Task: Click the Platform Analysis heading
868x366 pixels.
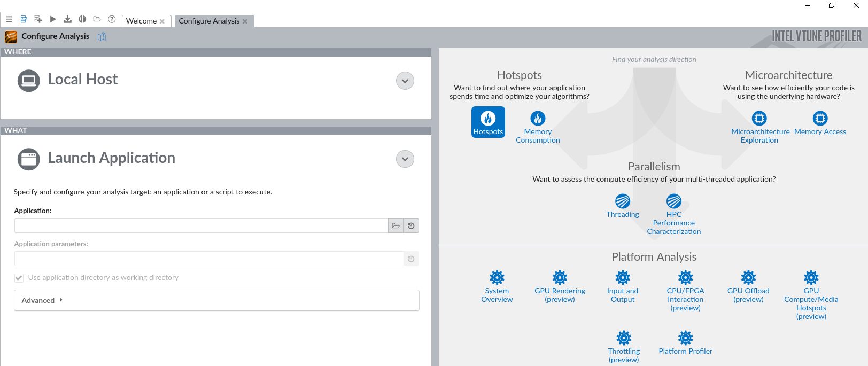Action: tap(654, 257)
